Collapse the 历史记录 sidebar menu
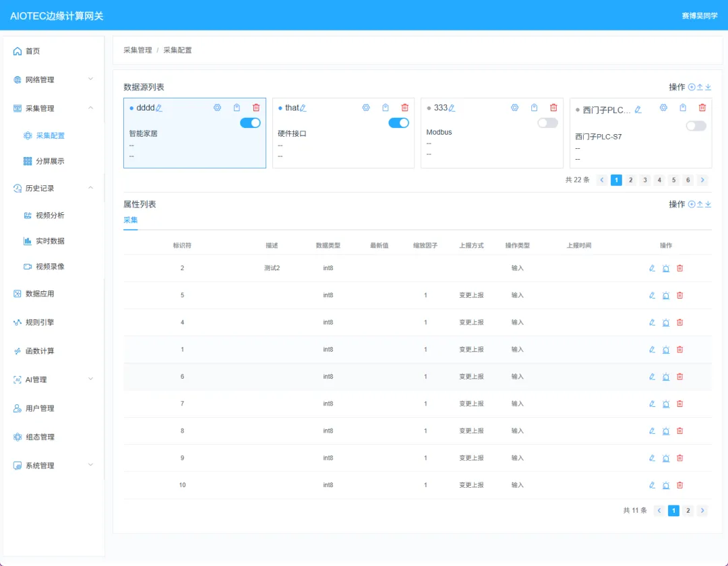The height and width of the screenshot is (566, 728). point(53,189)
